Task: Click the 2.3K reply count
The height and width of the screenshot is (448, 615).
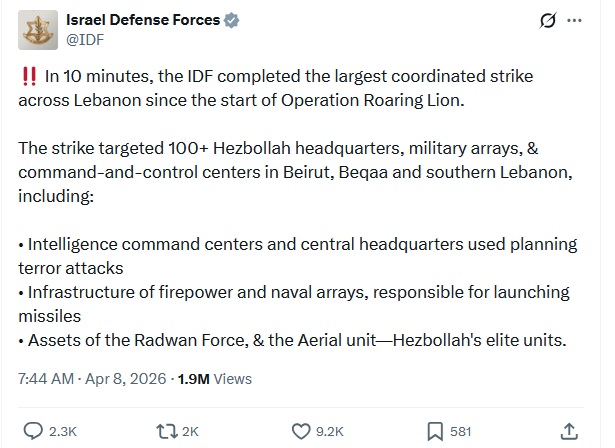Action: (x=63, y=431)
